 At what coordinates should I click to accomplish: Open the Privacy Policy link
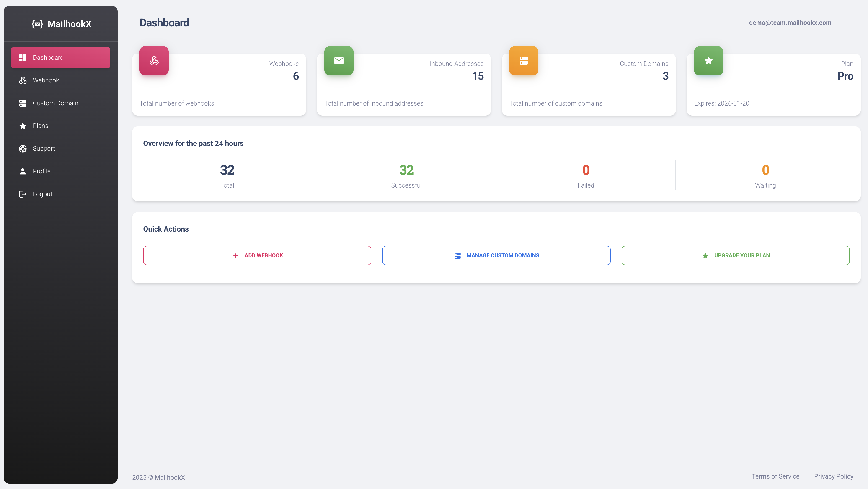(833, 476)
